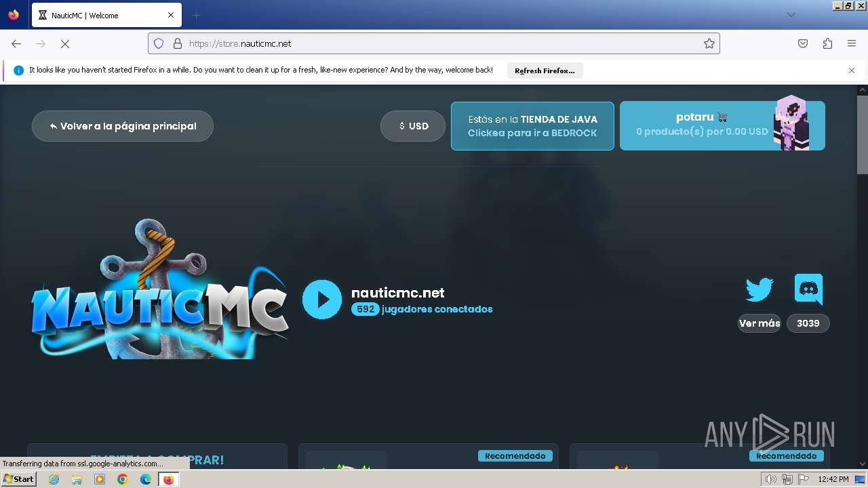The height and width of the screenshot is (488, 868).
Task: Open the Save to Pocket icon
Action: (x=803, y=43)
